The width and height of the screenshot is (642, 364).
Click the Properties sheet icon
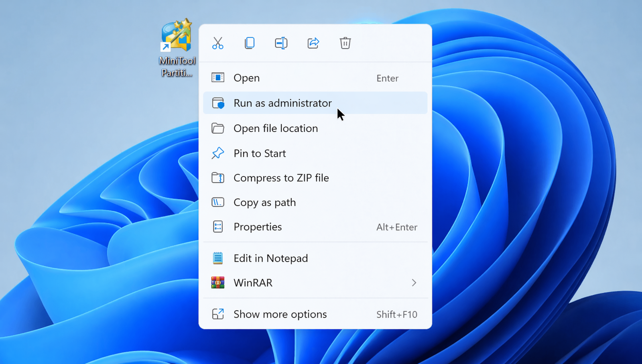tap(218, 227)
